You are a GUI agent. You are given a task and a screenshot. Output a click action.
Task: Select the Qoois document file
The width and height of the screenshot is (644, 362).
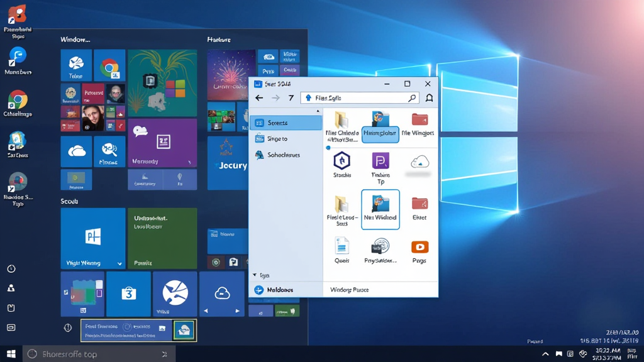(341, 250)
